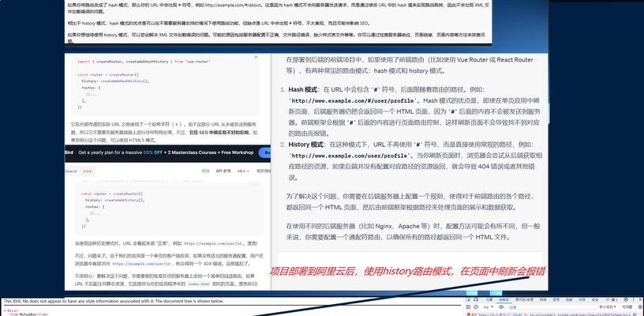Clear the console with the ban icon
This screenshot has width=644, height=316.
476,307
